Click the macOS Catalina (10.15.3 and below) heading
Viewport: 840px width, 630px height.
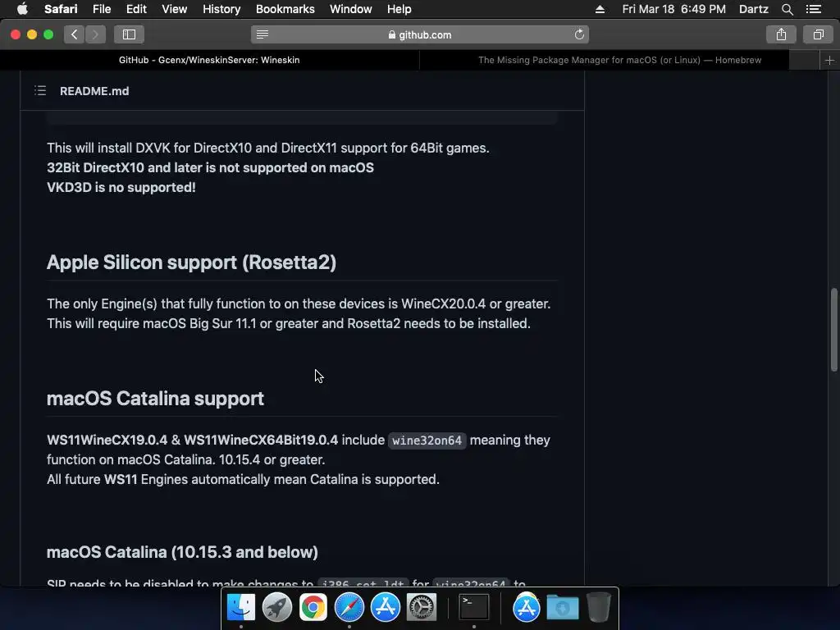tap(182, 552)
